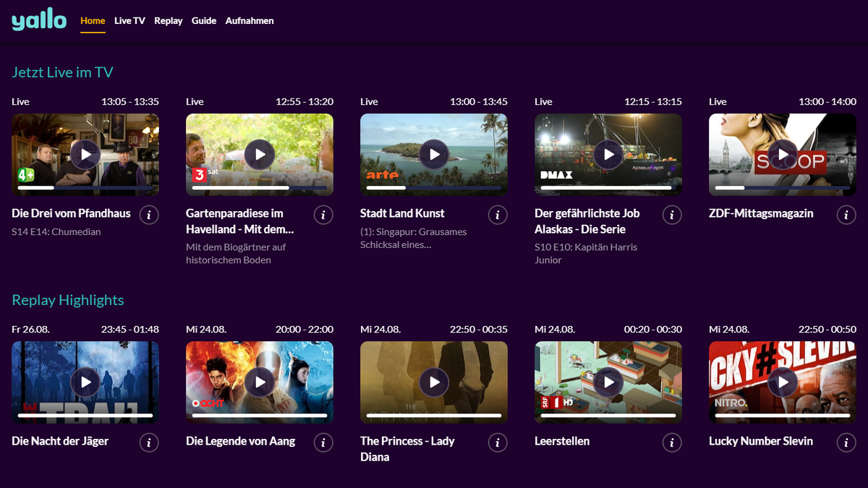868x488 pixels.
Task: Open info for Die Nacht der Jäger
Action: pyautogui.click(x=149, y=442)
